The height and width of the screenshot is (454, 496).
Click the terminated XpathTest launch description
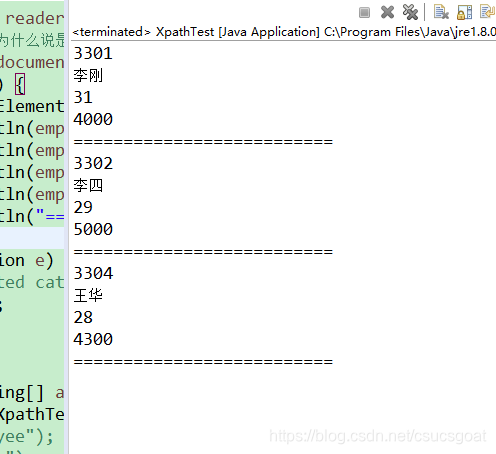(284, 32)
